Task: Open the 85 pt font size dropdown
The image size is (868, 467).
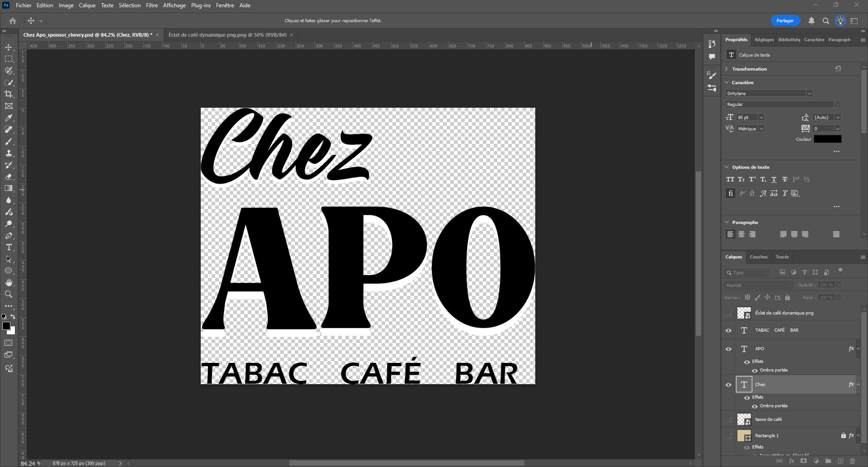Action: pyautogui.click(x=761, y=117)
